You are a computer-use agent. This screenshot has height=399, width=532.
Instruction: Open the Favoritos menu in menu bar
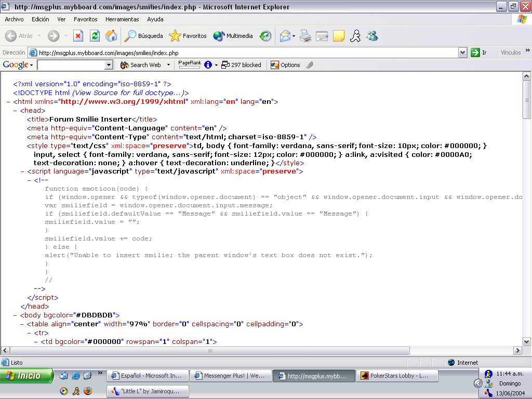(x=86, y=19)
